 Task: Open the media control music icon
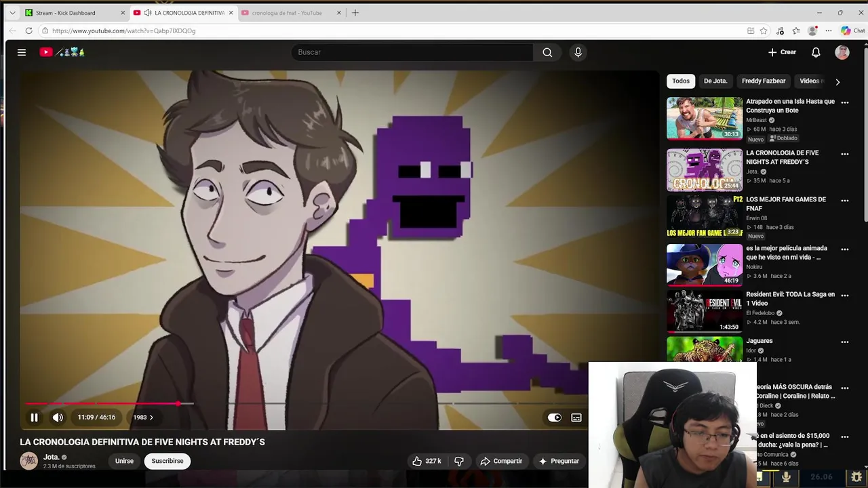[781, 30]
